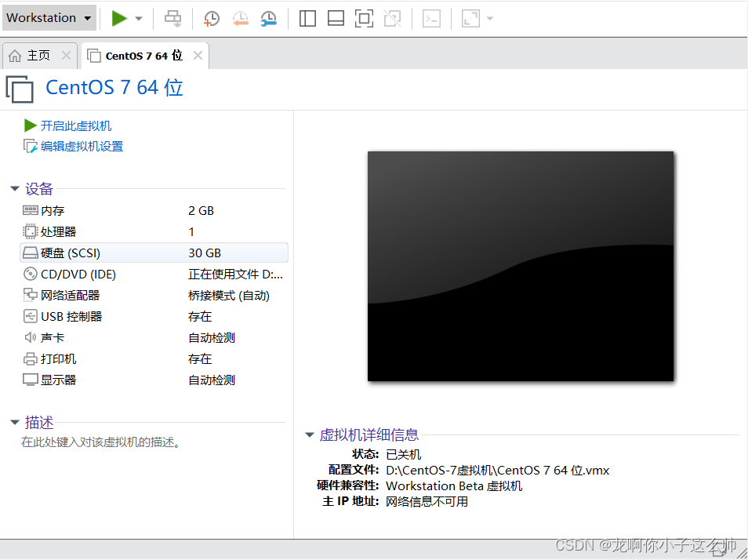Select the 网络适配器 device row
The height and width of the screenshot is (560, 748).
(154, 295)
